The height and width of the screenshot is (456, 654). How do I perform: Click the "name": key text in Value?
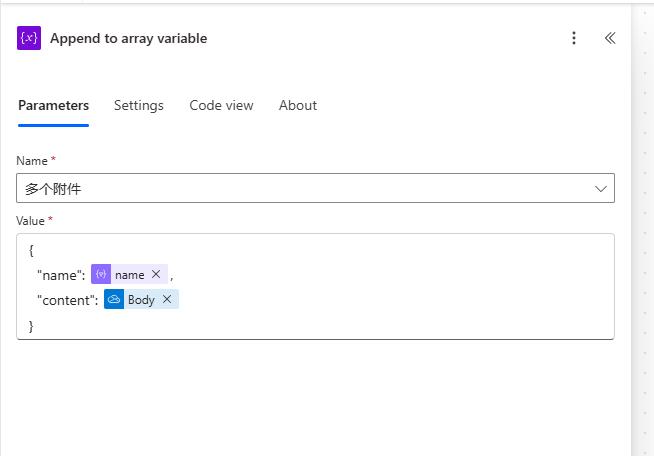click(x=61, y=275)
